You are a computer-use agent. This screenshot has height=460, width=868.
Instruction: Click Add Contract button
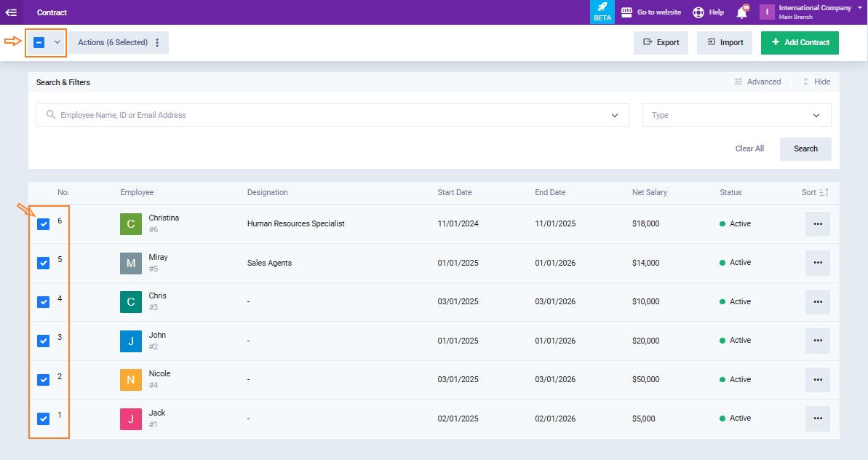800,43
